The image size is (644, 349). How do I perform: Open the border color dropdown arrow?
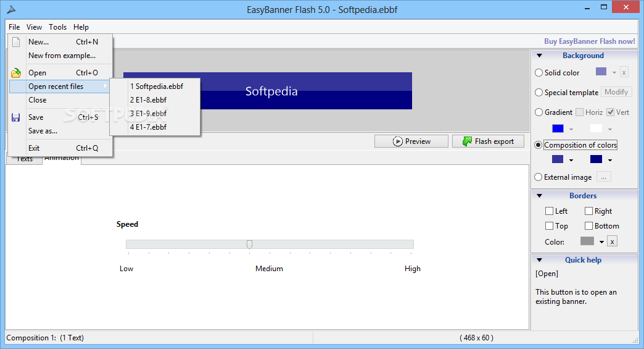click(x=601, y=242)
